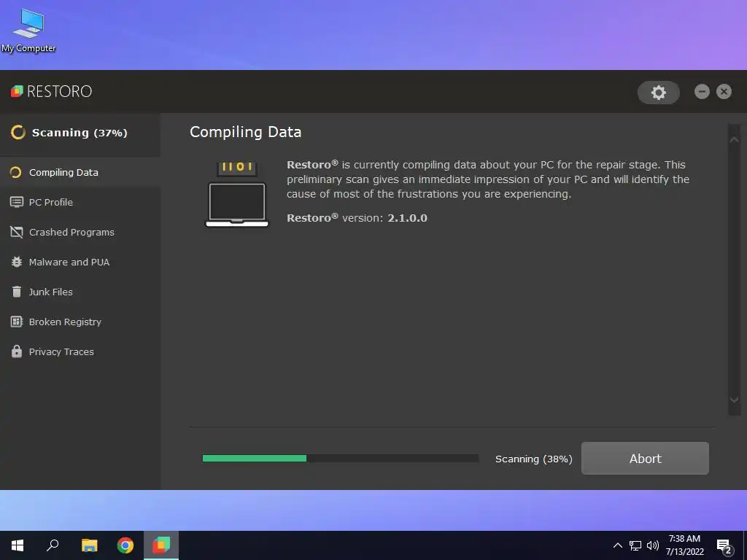The image size is (747, 560).
Task: Click the laptop binary data illustration
Action: click(x=237, y=194)
